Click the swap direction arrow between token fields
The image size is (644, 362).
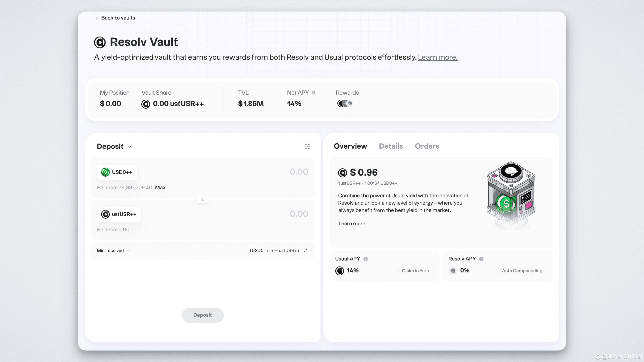[203, 199]
